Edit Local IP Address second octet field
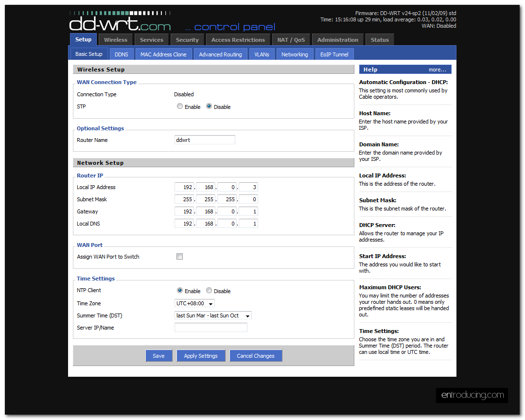The height and width of the screenshot is (420, 525). [206, 187]
